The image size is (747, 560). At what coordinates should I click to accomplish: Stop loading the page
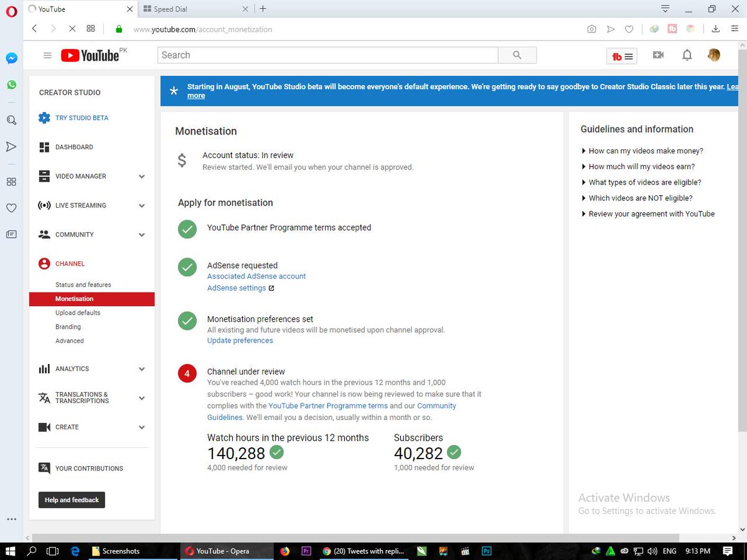[72, 29]
